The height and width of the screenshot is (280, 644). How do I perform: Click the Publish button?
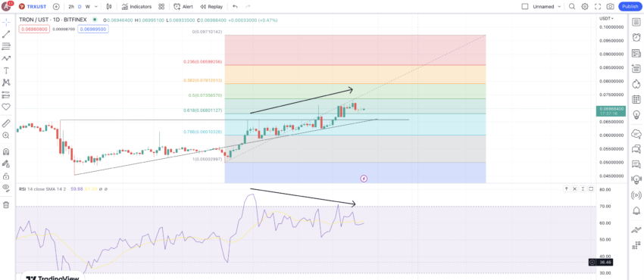tap(630, 7)
